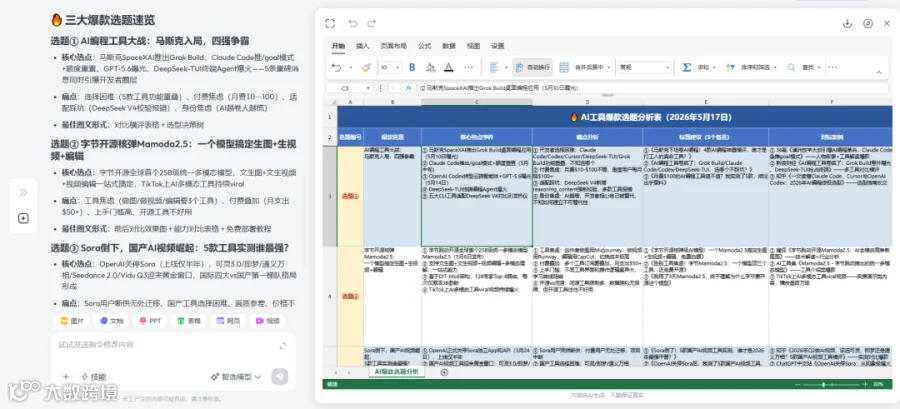The width and height of the screenshot is (900, 409).
Task: Click the redo arrow in the preview header
Action: pos(372,24)
